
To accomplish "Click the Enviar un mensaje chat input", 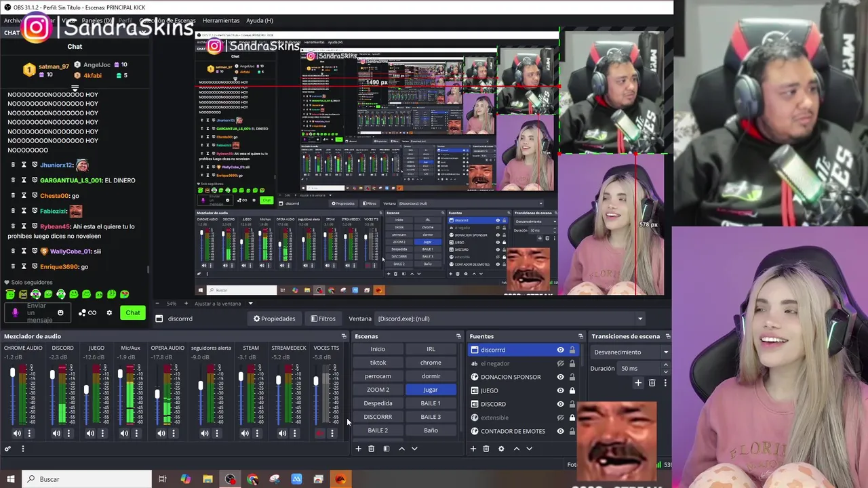I will pyautogui.click(x=37, y=312).
